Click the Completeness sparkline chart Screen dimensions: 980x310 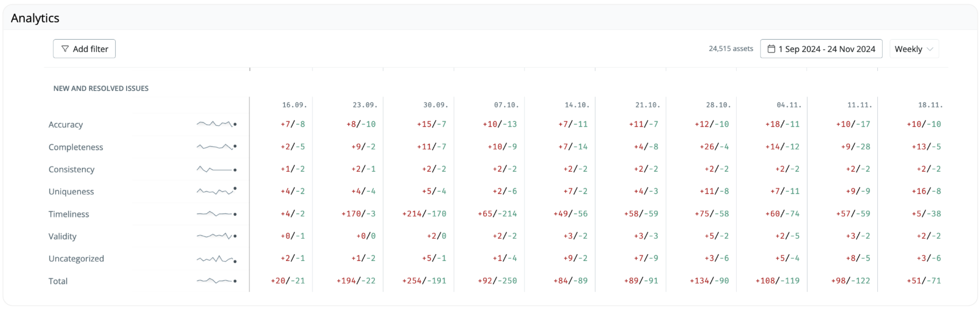pyautogui.click(x=217, y=146)
